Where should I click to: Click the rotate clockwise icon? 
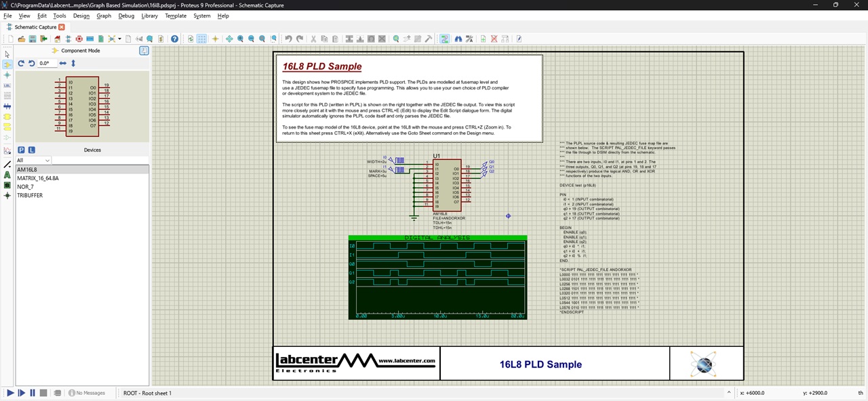click(x=21, y=63)
